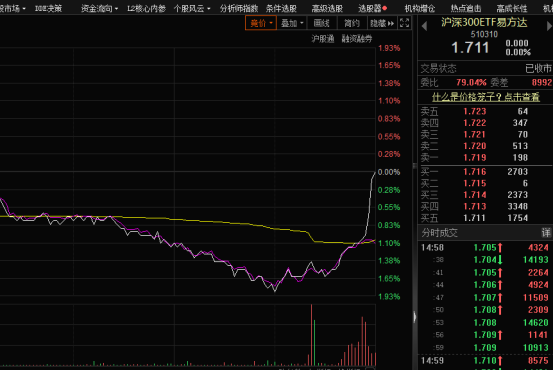Open the 分析师指数 menu item

point(238,8)
